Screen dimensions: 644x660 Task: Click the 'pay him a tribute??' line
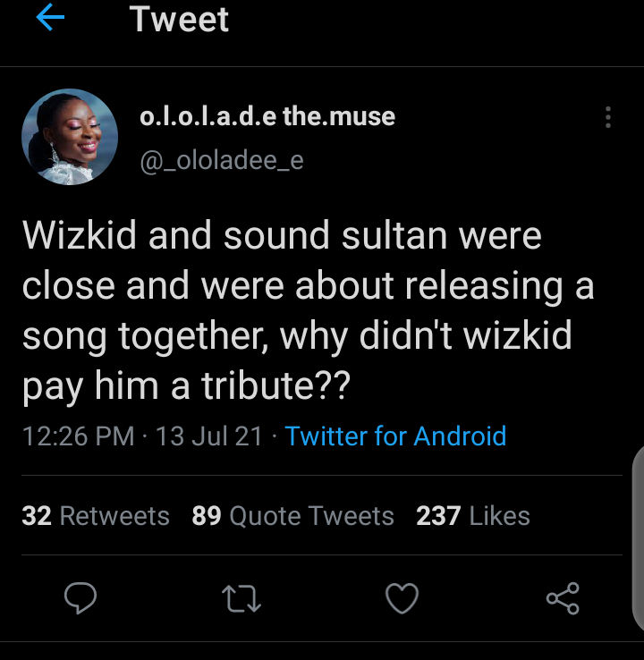click(186, 388)
